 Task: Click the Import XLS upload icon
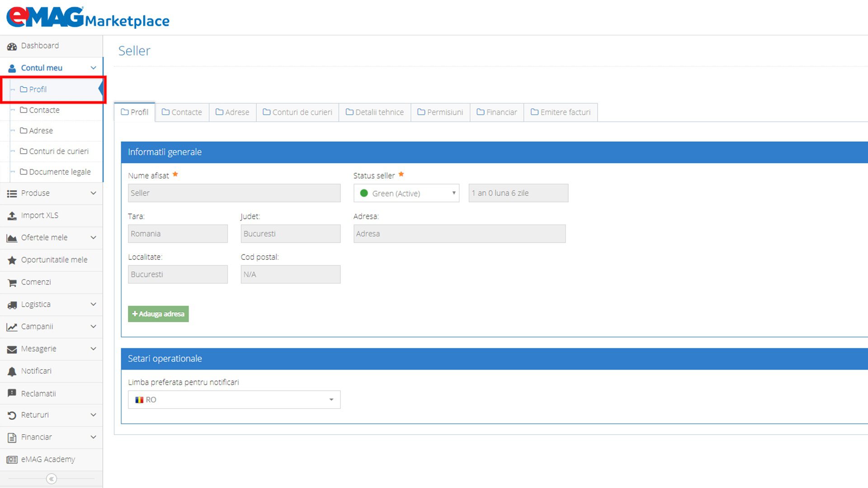pyautogui.click(x=12, y=215)
